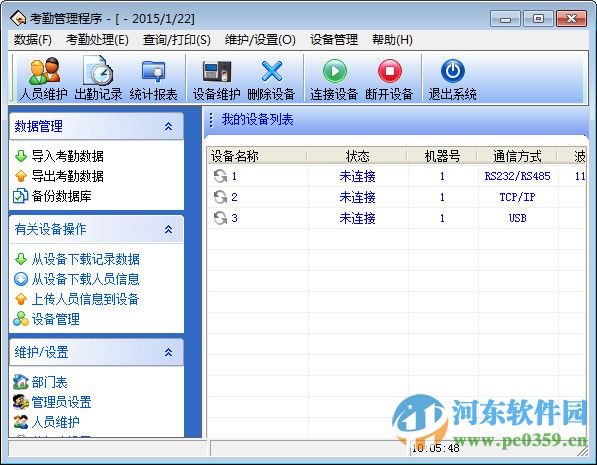Select 未连接 status of device 2
This screenshot has width=597, height=465.
(357, 197)
